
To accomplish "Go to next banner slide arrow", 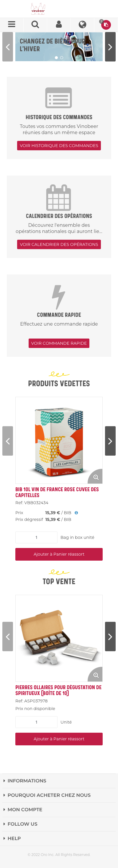I will 110,47.
